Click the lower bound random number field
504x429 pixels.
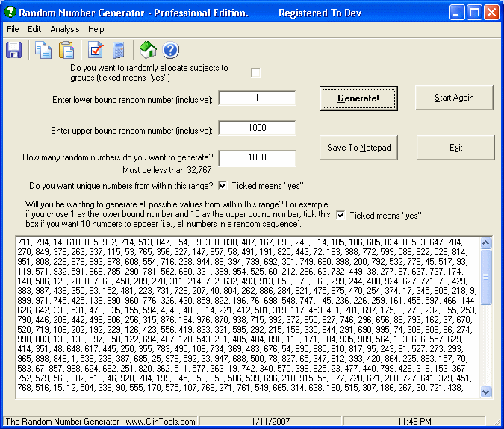tap(257, 98)
